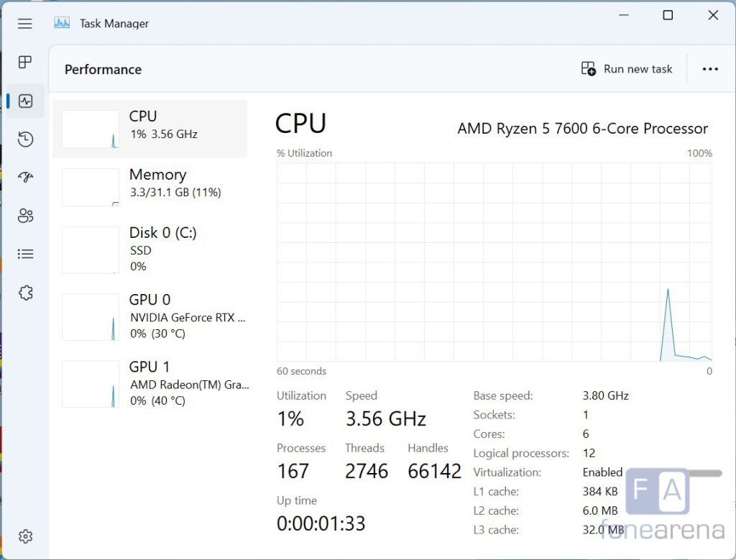
Task: Open the three-dots more options menu
Action: [x=710, y=69]
